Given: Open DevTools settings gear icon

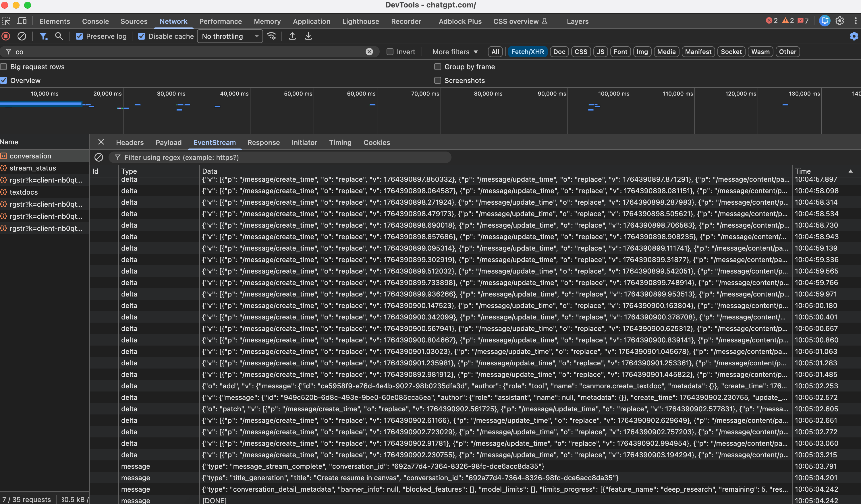Looking at the screenshot, I should click(x=839, y=21).
